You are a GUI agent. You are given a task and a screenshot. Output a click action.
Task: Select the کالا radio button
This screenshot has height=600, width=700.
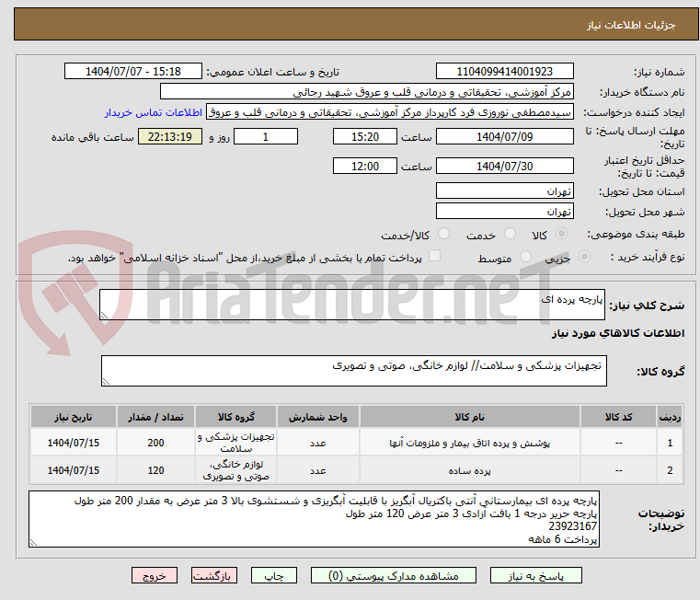pyautogui.click(x=562, y=234)
